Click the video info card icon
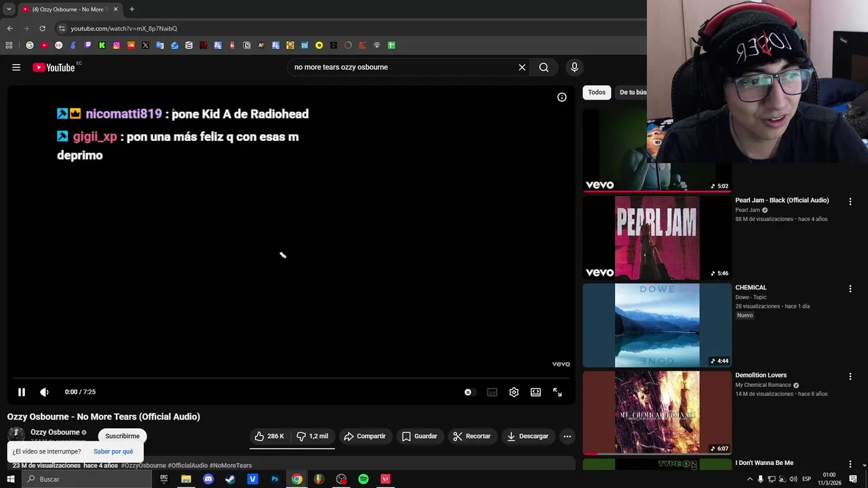The image size is (868, 488). [561, 97]
